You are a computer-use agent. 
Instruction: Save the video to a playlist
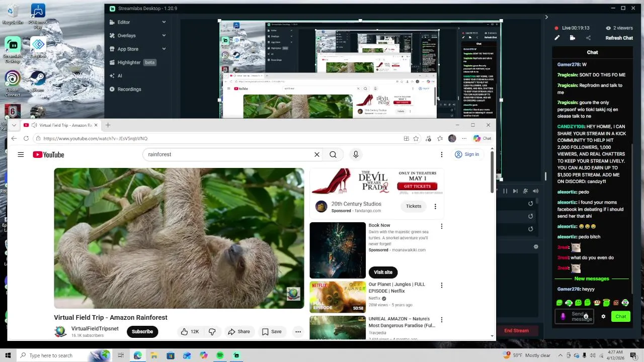(271, 331)
